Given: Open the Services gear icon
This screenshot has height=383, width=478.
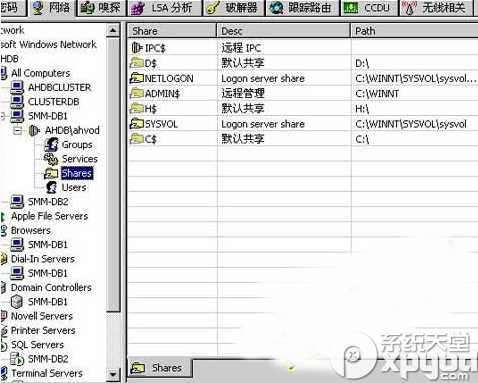Looking at the screenshot, I should pos(51,159).
